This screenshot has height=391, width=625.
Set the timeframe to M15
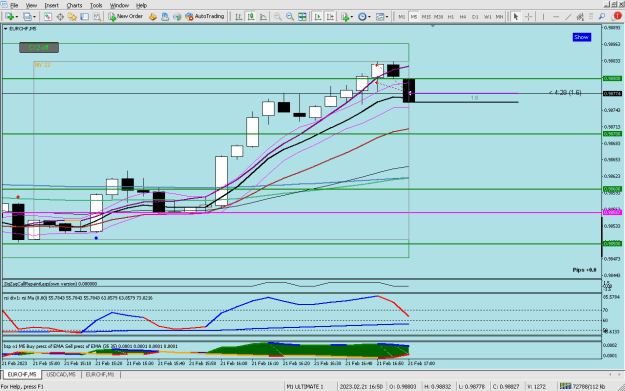[x=426, y=17]
